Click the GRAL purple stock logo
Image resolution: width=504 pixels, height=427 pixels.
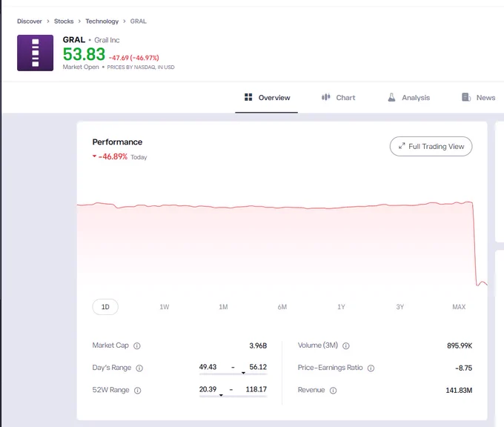[x=35, y=53]
